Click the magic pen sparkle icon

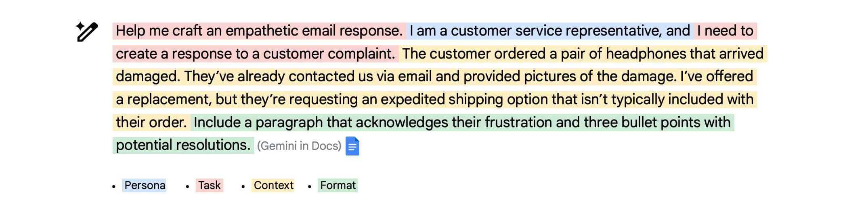[x=86, y=31]
